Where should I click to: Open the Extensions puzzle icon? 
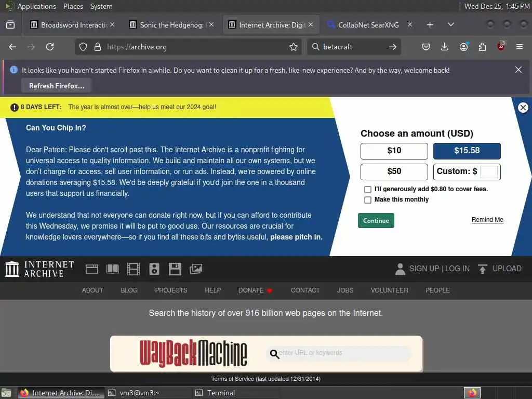click(482, 47)
